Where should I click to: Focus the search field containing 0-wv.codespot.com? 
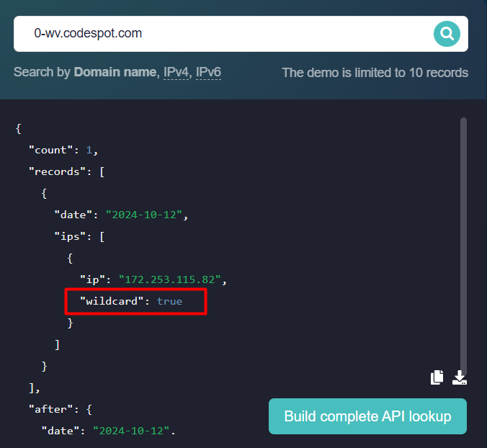tap(216, 33)
